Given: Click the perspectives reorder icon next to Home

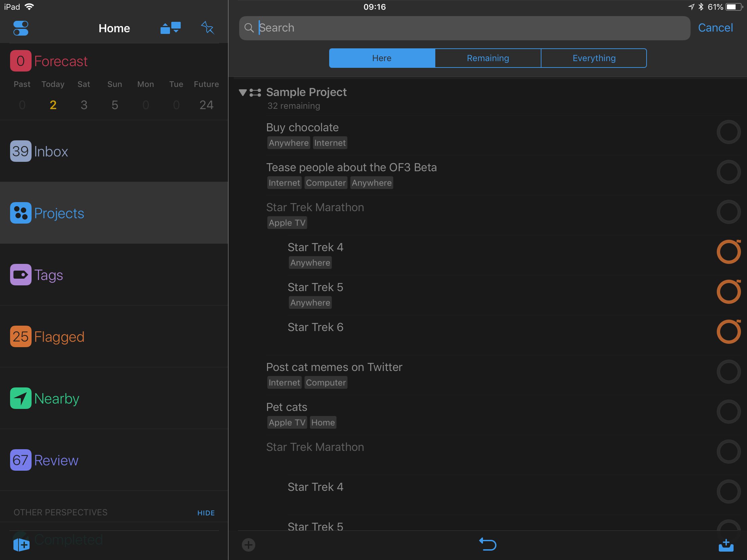Looking at the screenshot, I should click(x=171, y=28).
